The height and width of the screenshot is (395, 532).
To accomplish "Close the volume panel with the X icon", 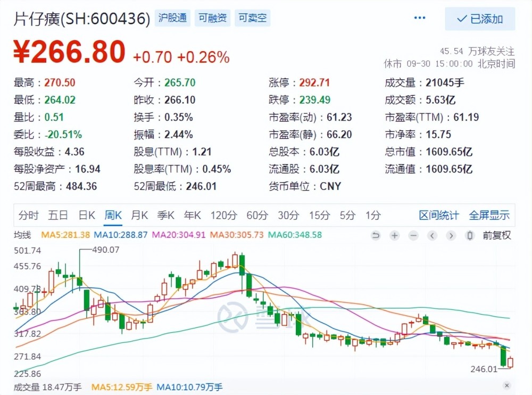I will click(x=506, y=385).
